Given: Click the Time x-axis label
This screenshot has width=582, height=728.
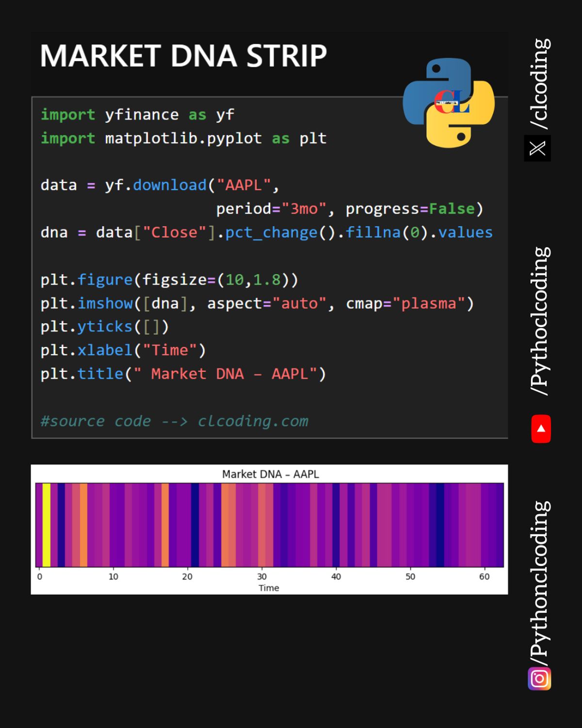Looking at the screenshot, I should click(x=269, y=588).
